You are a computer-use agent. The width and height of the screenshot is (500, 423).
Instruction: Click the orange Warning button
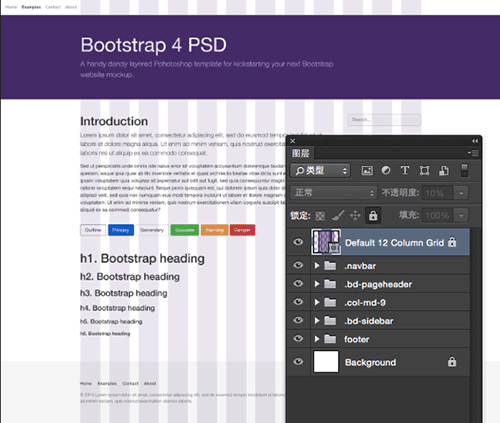click(x=214, y=230)
